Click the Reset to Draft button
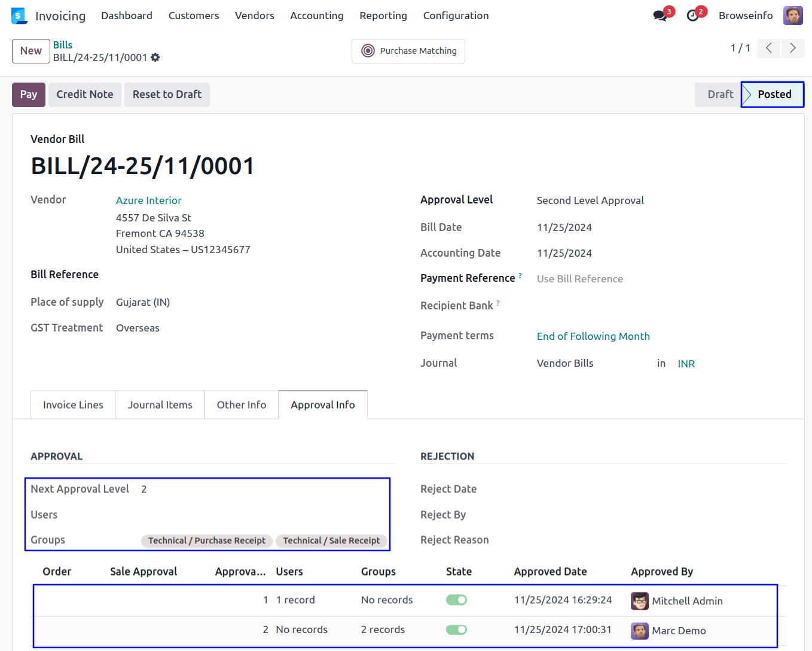 167,95
